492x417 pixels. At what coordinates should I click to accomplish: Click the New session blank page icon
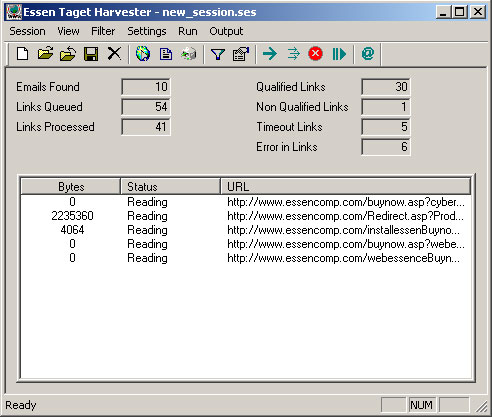point(22,54)
